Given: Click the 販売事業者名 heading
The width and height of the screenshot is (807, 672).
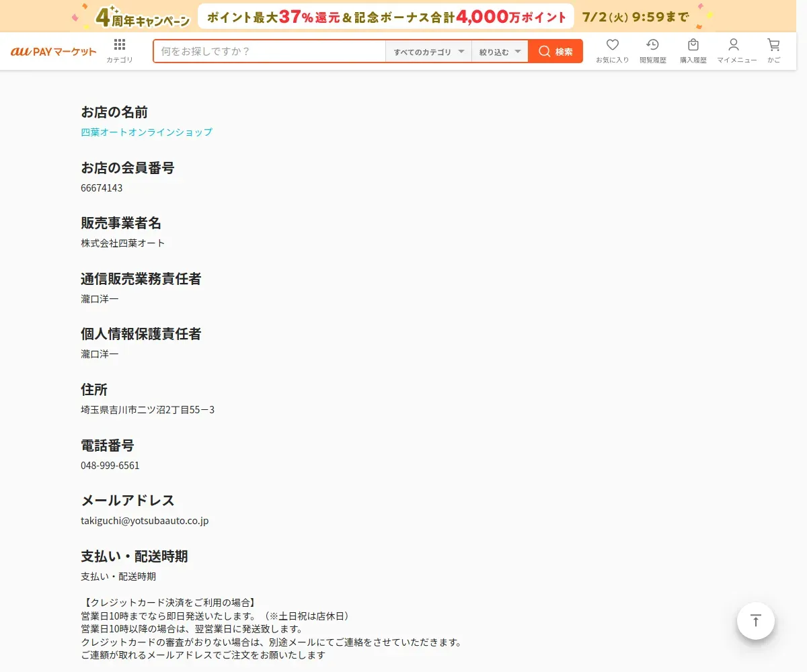Looking at the screenshot, I should coord(121,223).
